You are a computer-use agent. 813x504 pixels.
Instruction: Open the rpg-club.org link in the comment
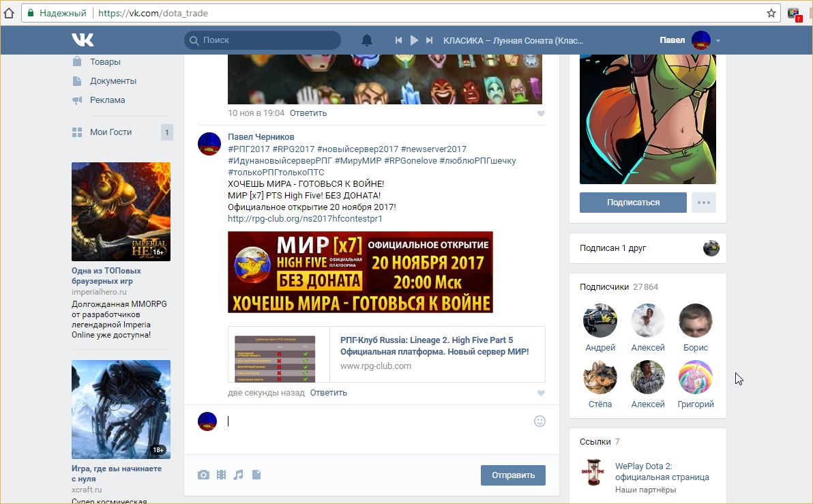tap(305, 219)
